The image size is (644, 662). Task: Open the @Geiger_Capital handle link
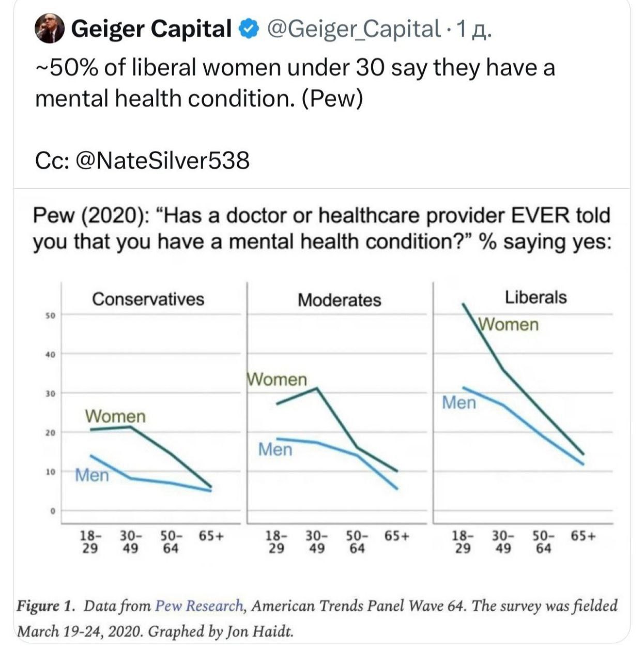click(353, 29)
